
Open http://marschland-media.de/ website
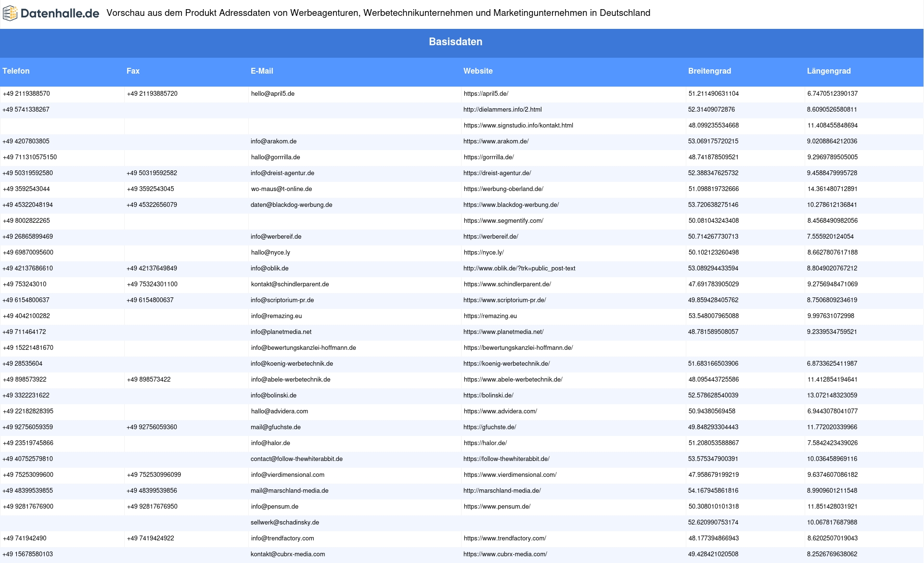pos(502,491)
